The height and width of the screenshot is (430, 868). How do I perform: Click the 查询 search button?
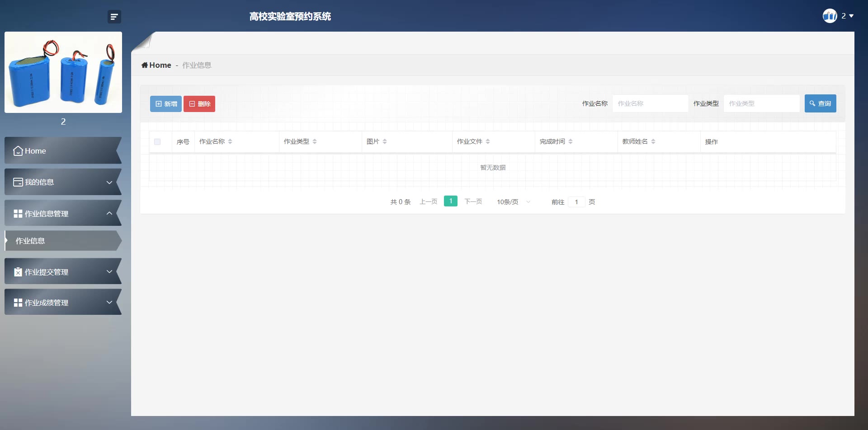820,103
